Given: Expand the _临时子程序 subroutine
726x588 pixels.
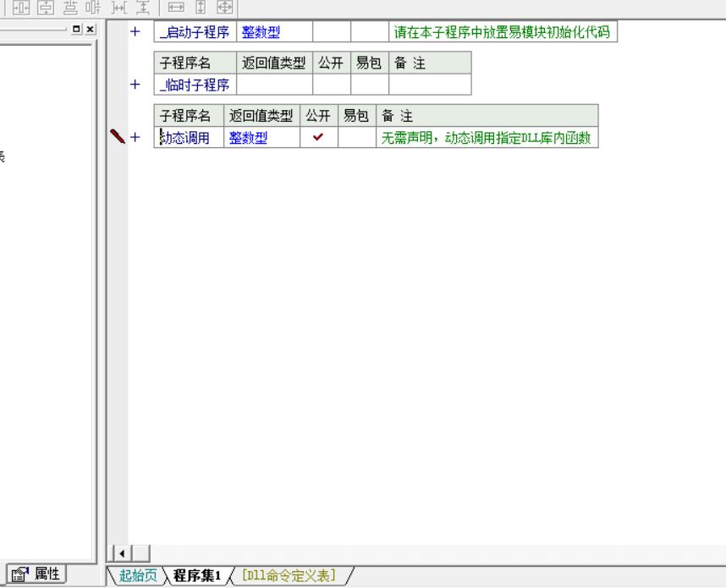Looking at the screenshot, I should pos(135,85).
